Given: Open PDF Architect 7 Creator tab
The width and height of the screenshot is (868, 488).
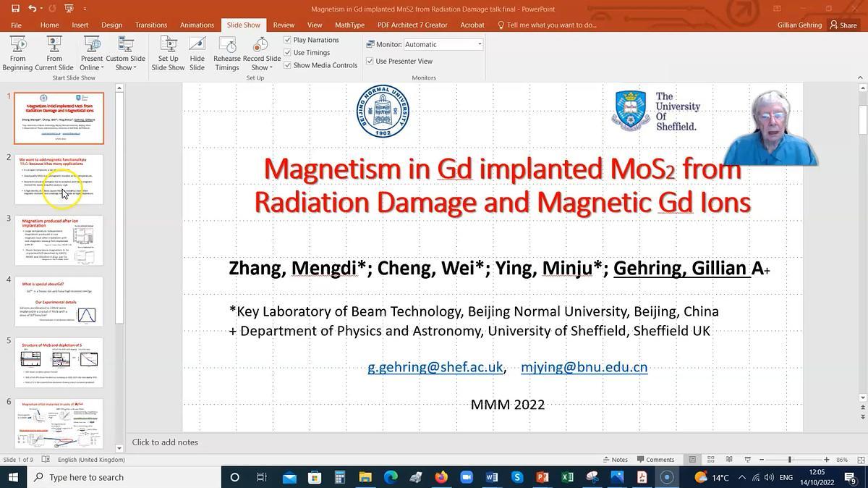Looking at the screenshot, I should coord(412,25).
